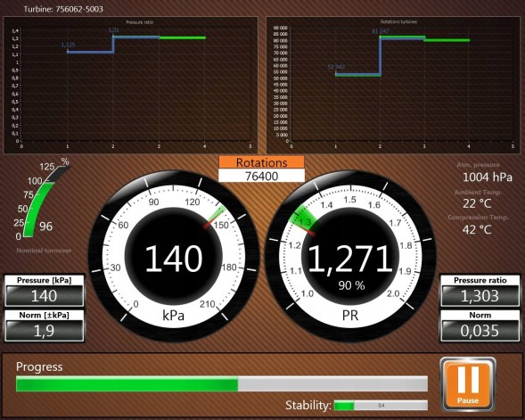Click the Norm readout showing 0,035

[x=480, y=331]
